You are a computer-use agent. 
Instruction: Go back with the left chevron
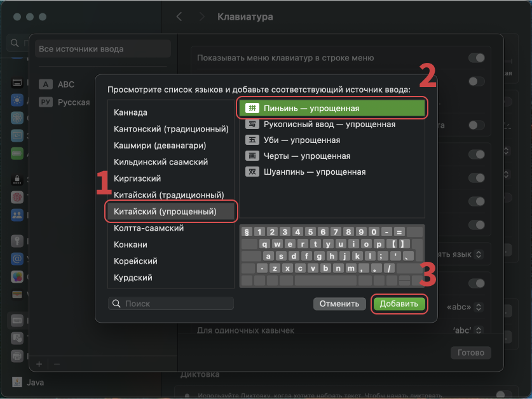[x=179, y=17]
